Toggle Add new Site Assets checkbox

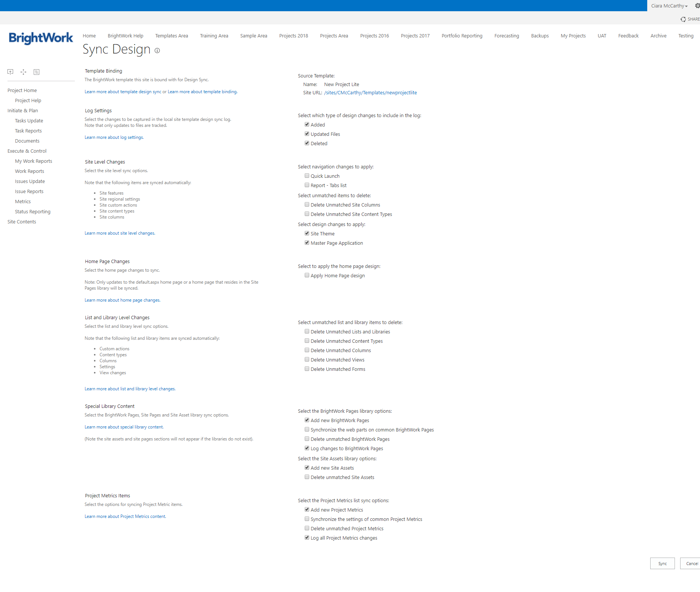point(307,467)
